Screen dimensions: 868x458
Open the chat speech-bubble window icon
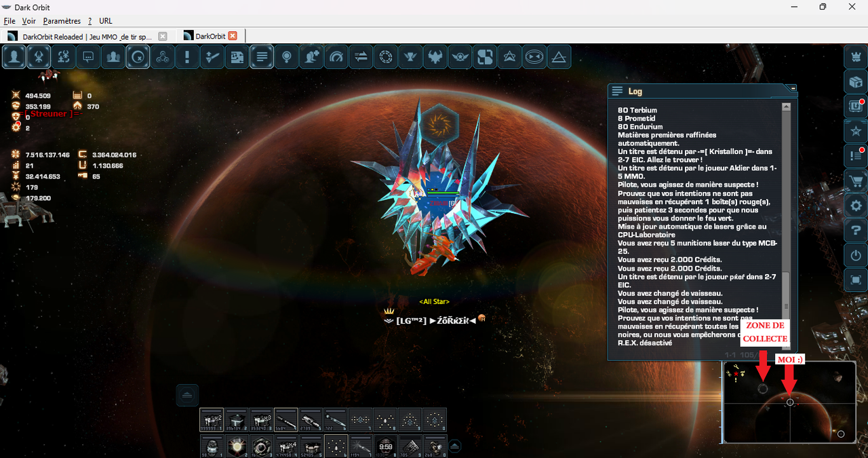[x=88, y=57]
